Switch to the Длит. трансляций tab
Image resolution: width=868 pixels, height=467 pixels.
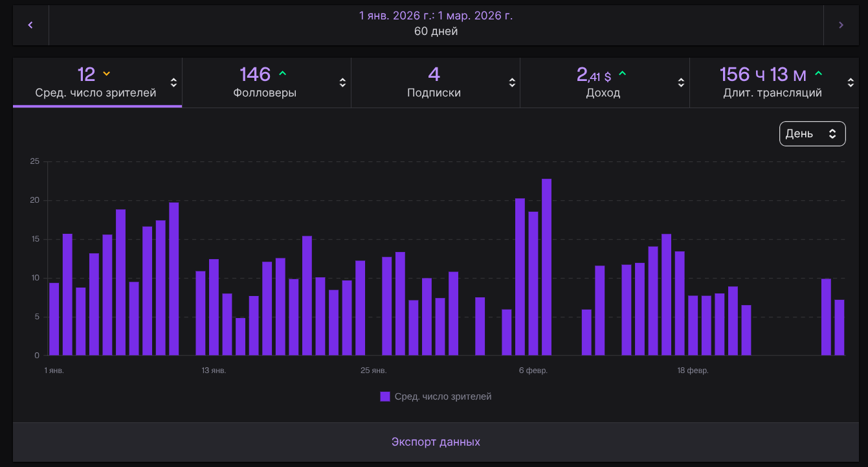(x=774, y=82)
